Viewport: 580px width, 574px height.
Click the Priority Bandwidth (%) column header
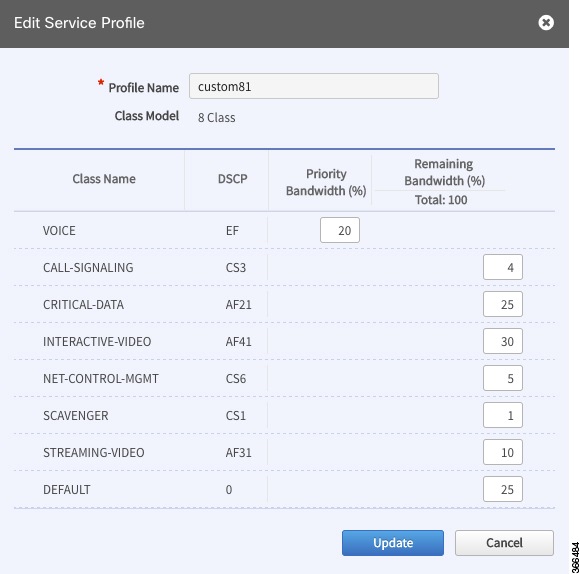point(326,182)
